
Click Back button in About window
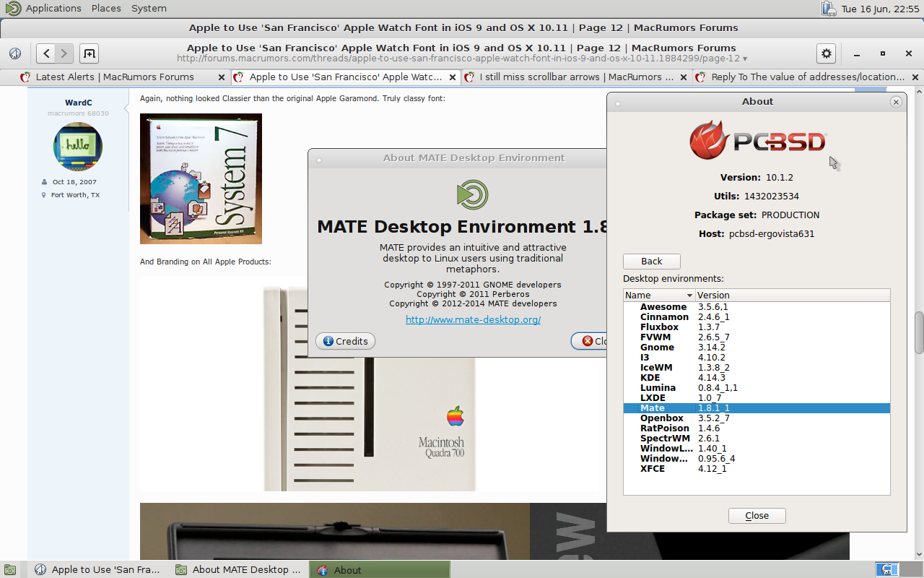(x=652, y=261)
